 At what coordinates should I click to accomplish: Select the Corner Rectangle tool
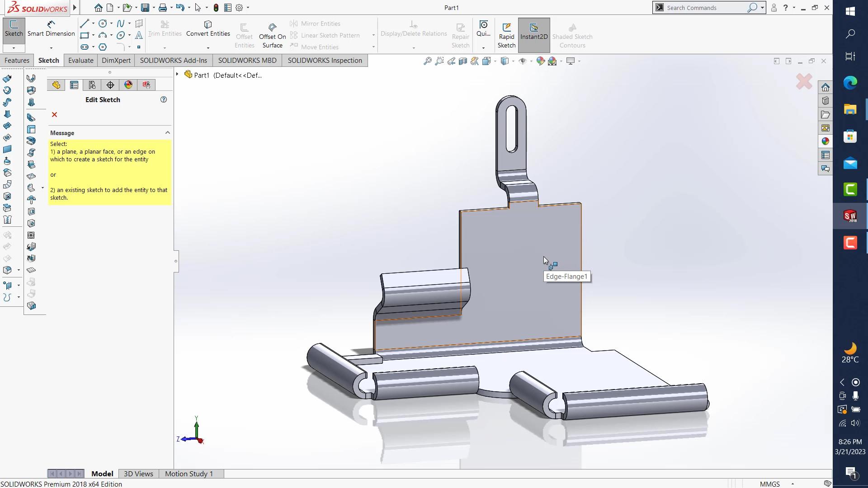pos(84,35)
